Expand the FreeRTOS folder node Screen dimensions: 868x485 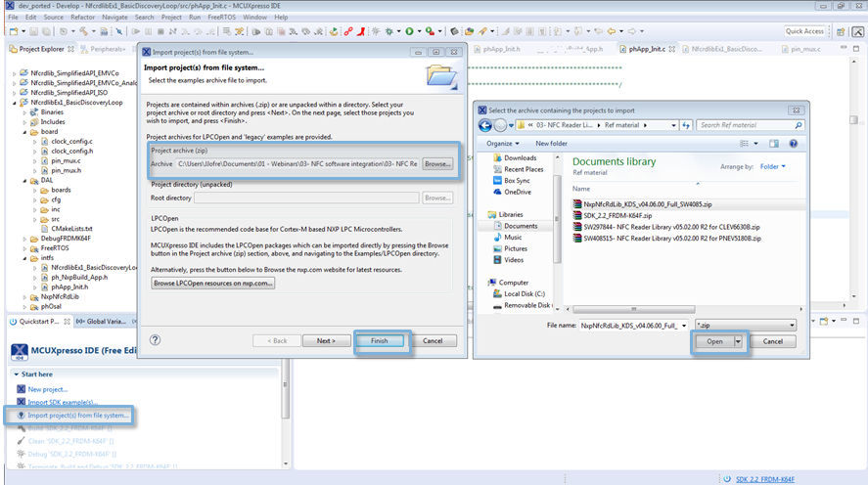click(24, 248)
